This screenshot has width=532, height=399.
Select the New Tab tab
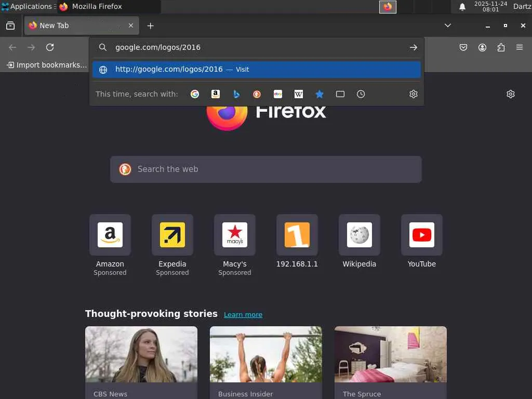pyautogui.click(x=82, y=25)
